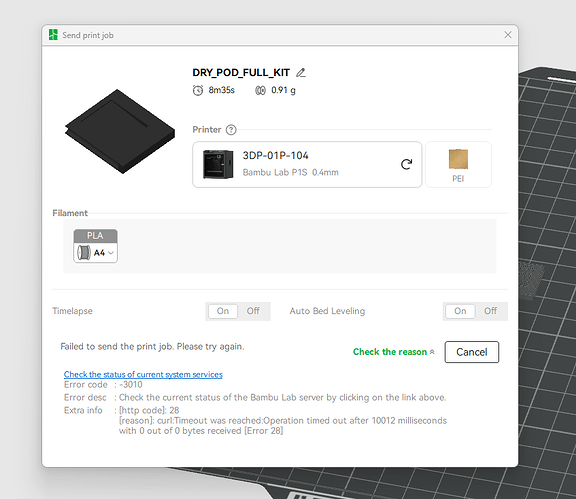Click the Bambu Lab P1S printer thumbnail
Viewport: 576px width, 499px height.
point(218,164)
